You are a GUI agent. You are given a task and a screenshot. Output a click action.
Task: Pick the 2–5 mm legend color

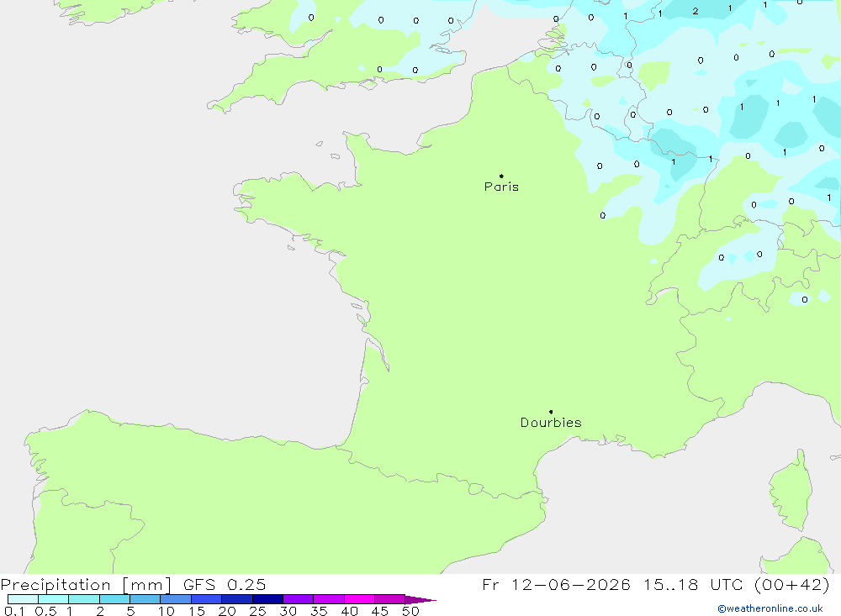click(x=114, y=599)
